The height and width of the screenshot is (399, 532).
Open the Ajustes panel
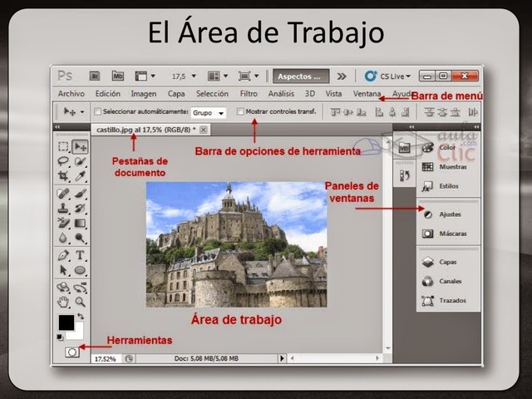click(x=442, y=214)
